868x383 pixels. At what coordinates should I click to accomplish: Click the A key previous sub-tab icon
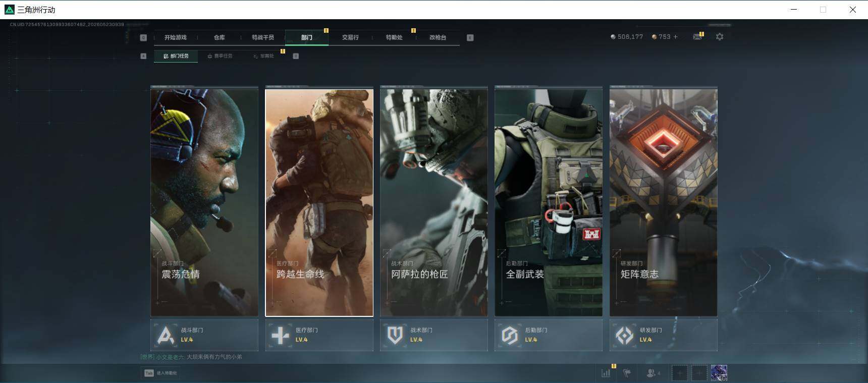point(143,56)
